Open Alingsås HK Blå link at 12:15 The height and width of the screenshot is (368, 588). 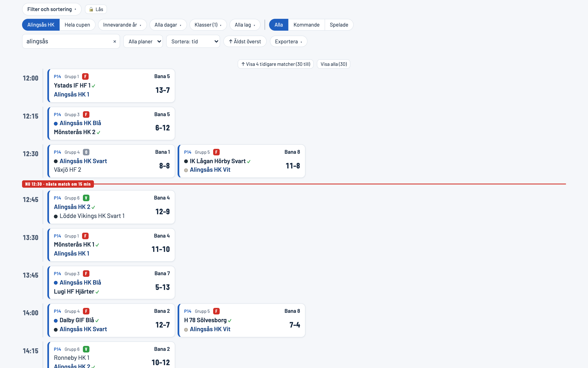pyautogui.click(x=80, y=123)
